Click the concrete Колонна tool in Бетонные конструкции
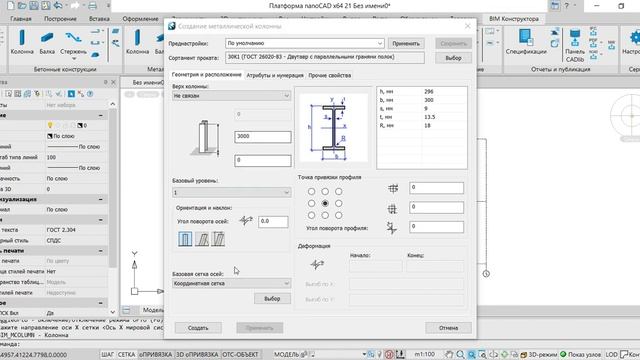Screen dimensions: 640x360 point(22,42)
